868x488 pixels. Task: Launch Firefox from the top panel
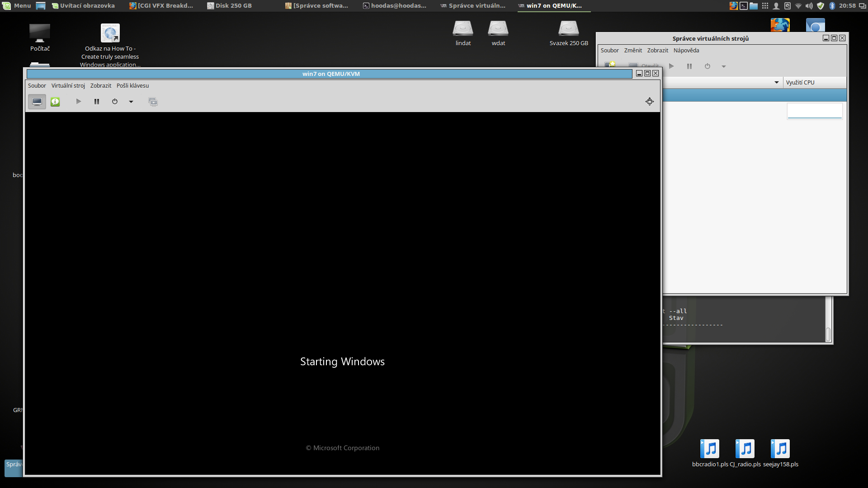click(x=733, y=6)
